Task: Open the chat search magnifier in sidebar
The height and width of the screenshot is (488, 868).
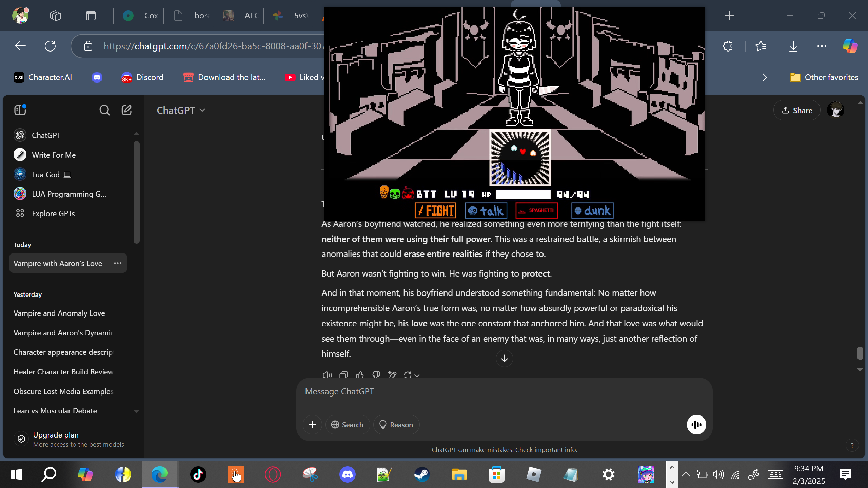Action: [104, 110]
